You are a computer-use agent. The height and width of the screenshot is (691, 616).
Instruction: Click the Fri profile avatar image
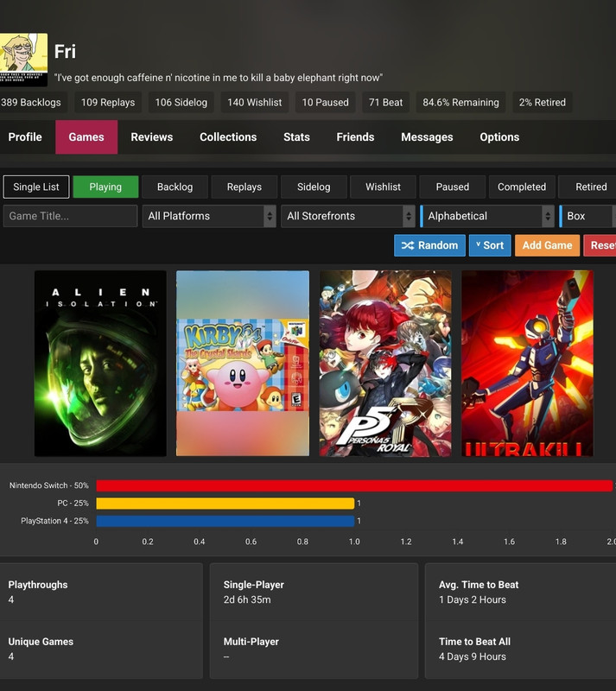click(x=23, y=60)
